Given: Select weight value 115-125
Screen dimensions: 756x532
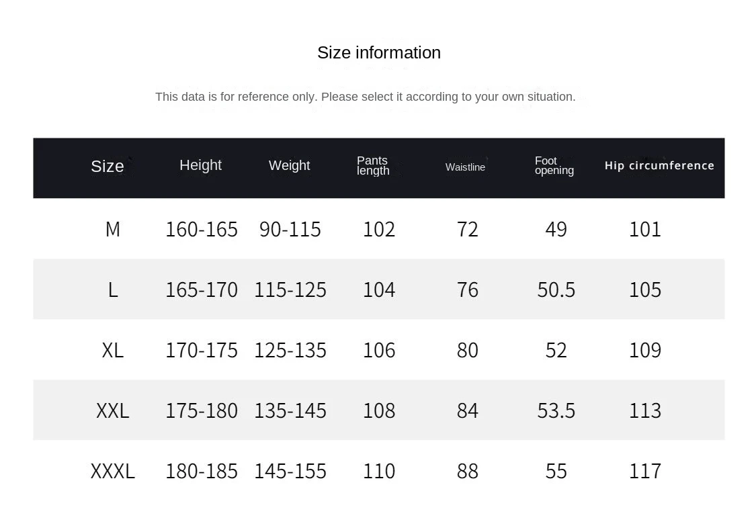Looking at the screenshot, I should coord(290,290).
